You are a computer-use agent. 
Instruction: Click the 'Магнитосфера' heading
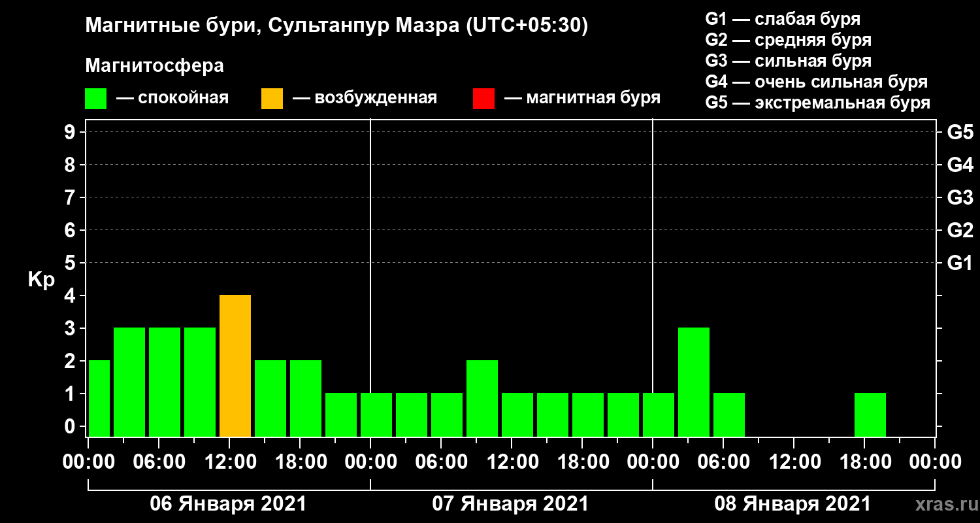(x=154, y=66)
